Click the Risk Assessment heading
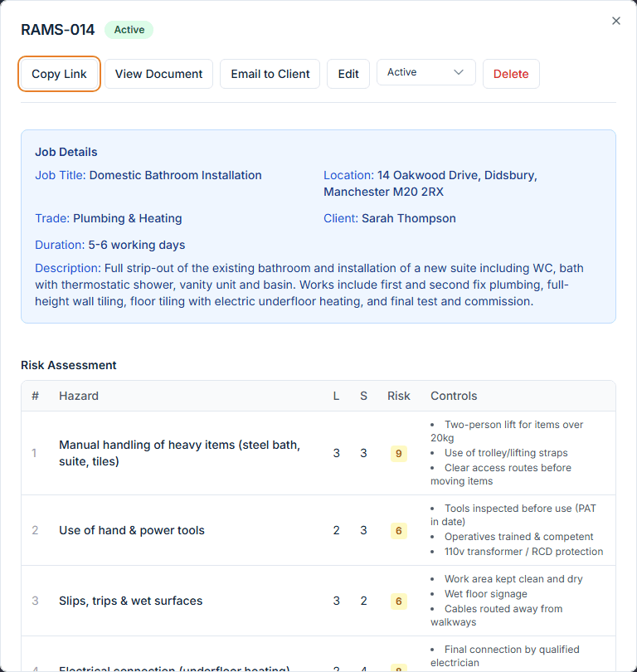 point(69,365)
